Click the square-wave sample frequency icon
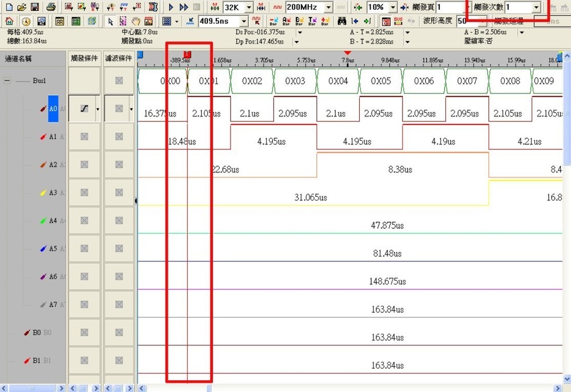The width and height of the screenshot is (571, 392). coord(278,7)
